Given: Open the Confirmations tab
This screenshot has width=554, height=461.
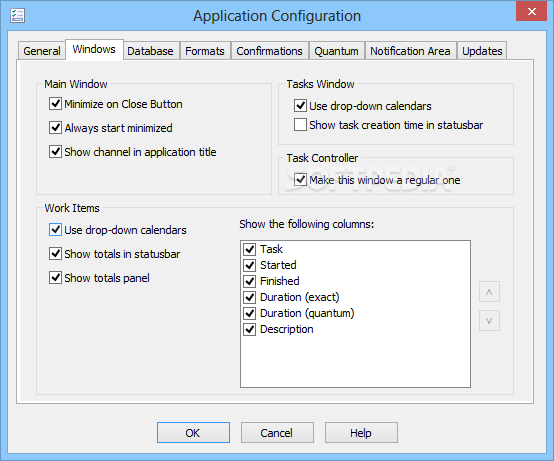Looking at the screenshot, I should 270,51.
